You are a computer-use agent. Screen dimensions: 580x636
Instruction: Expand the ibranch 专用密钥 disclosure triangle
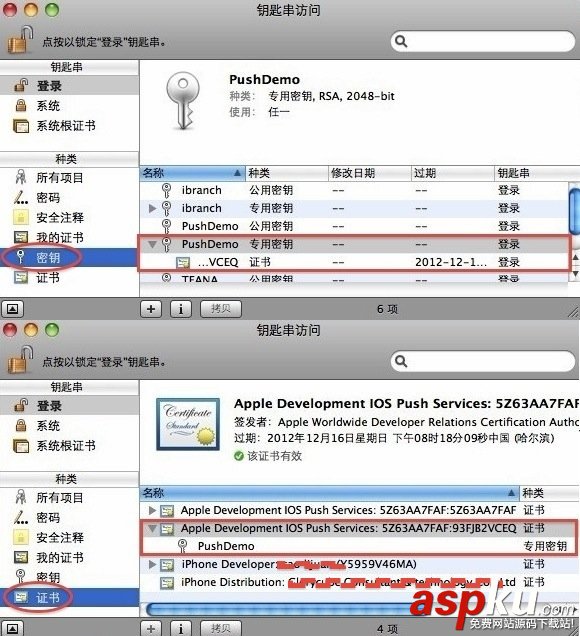152,208
